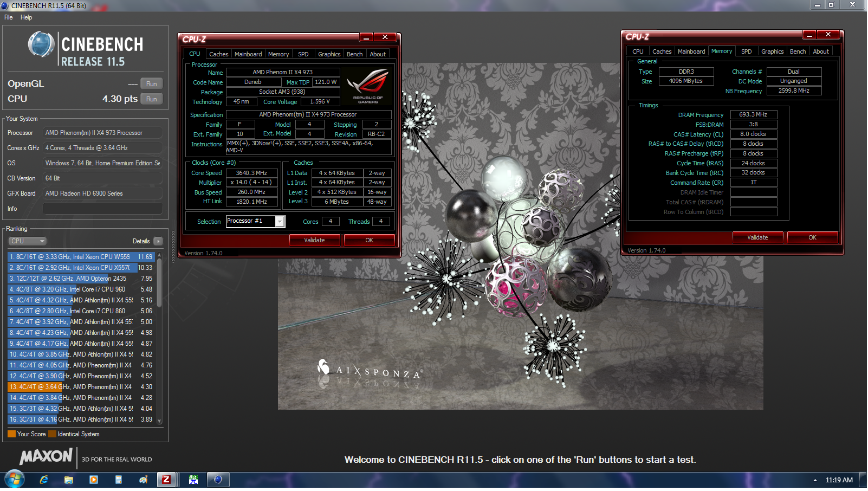Switch to Bench tab in left CPU-Z
The height and width of the screenshot is (491, 868).
pyautogui.click(x=355, y=54)
